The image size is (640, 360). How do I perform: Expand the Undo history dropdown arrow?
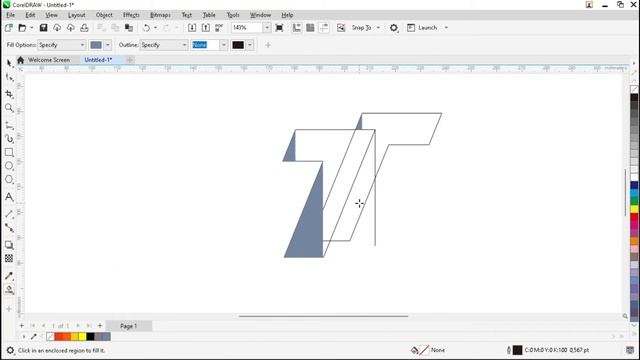[156, 28]
